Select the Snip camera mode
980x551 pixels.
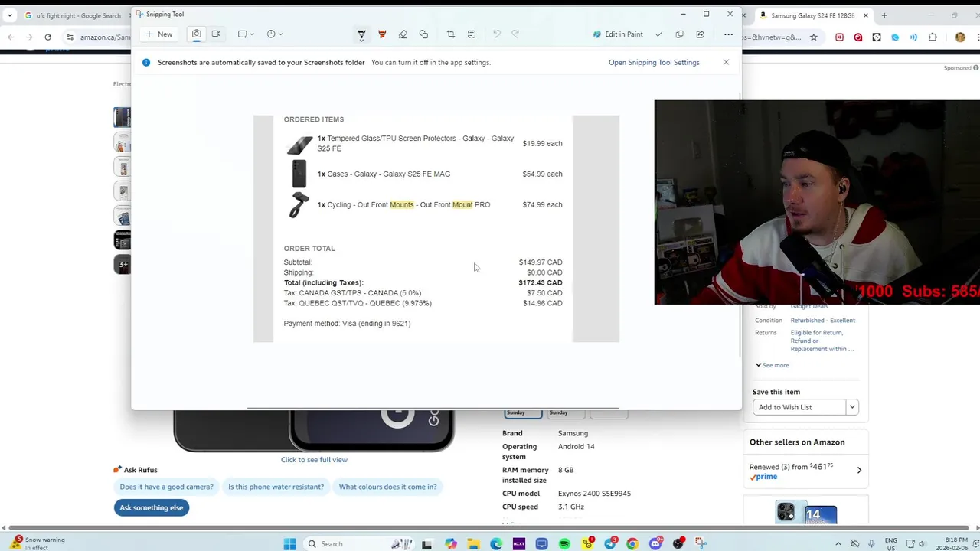point(197,34)
